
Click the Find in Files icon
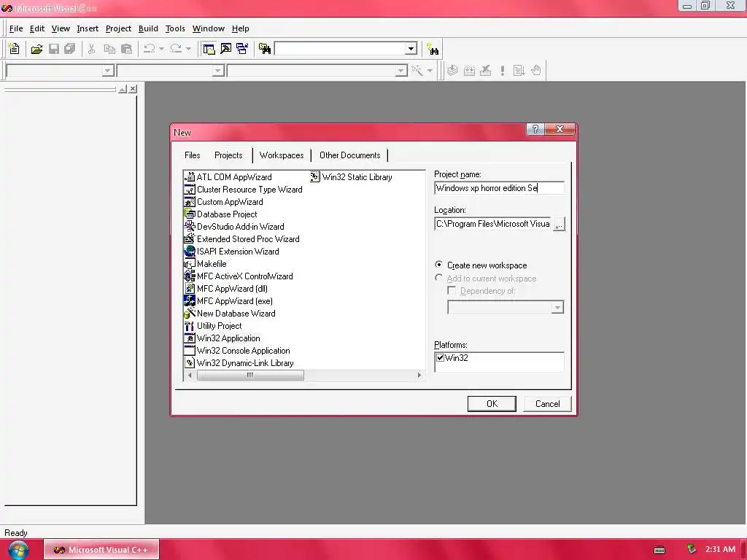264,49
